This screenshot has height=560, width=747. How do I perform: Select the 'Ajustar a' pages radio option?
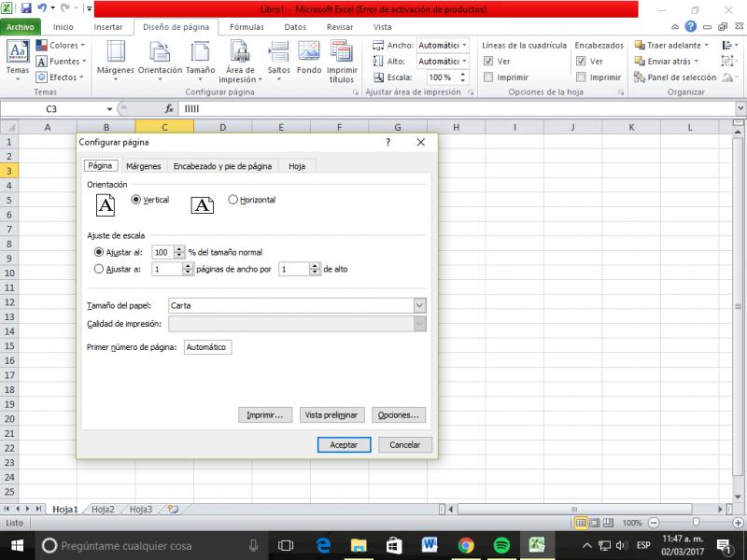pyautogui.click(x=100, y=269)
